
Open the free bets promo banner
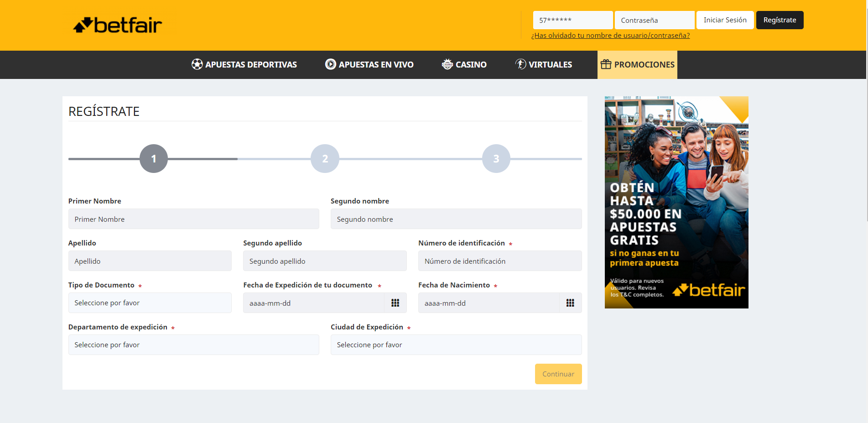coord(676,202)
